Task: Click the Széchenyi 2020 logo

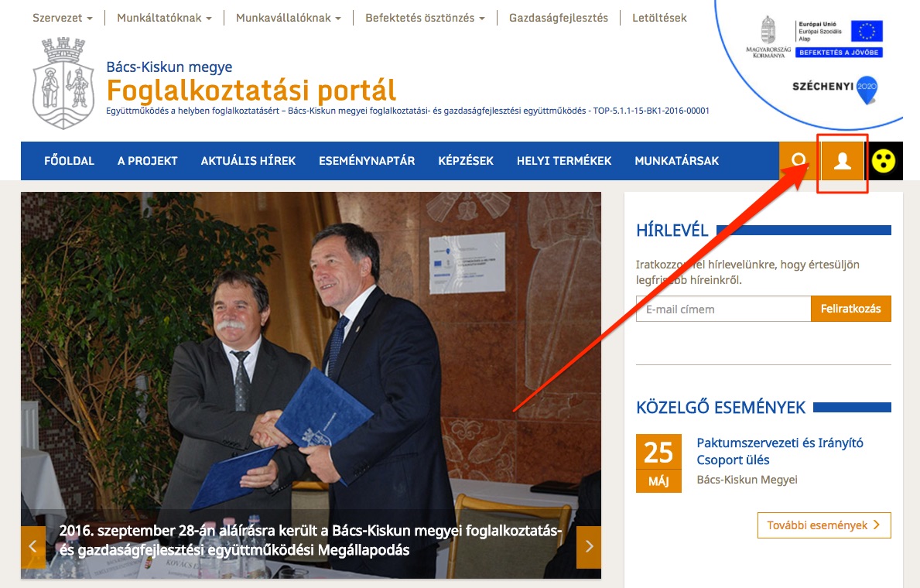Action: point(836,89)
